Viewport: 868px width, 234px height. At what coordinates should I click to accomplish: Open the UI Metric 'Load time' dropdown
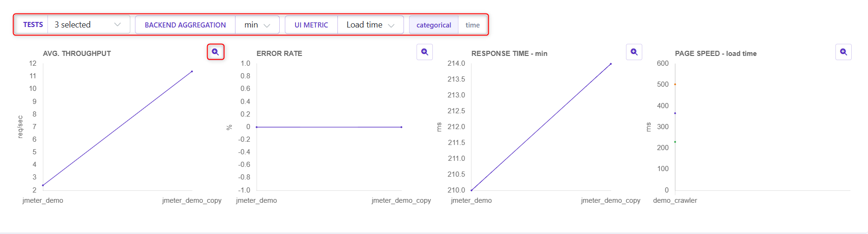coord(370,25)
